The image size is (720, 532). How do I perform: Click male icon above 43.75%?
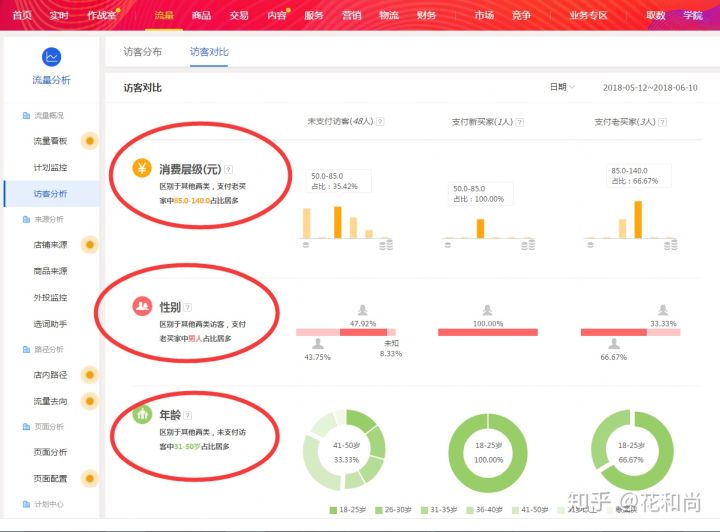point(318,343)
